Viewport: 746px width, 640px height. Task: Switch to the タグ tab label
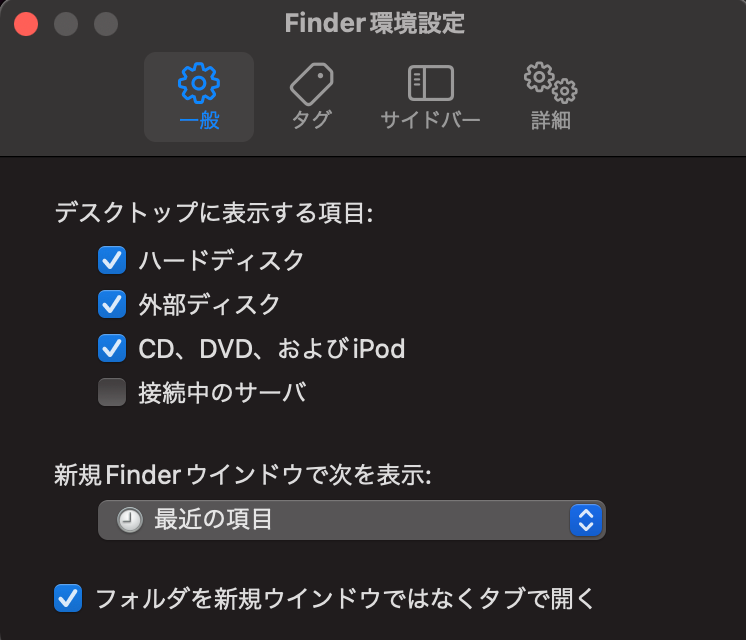click(311, 121)
